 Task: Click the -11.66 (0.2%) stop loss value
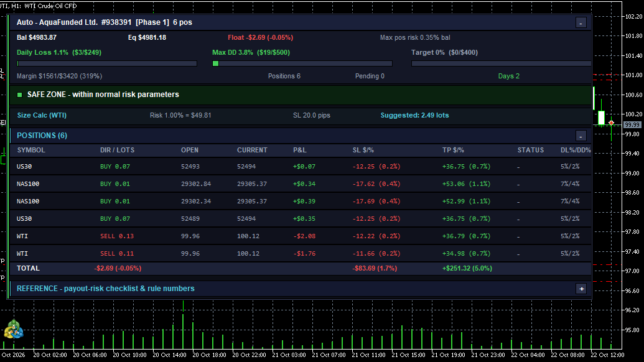pyautogui.click(x=376, y=254)
